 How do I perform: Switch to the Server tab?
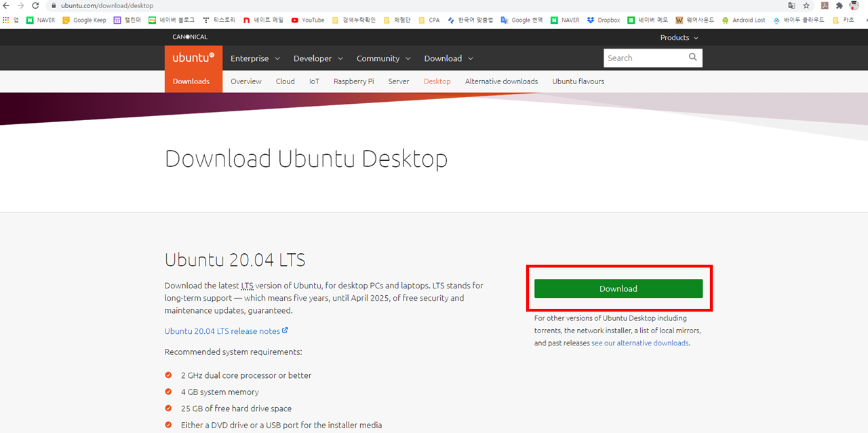click(399, 81)
